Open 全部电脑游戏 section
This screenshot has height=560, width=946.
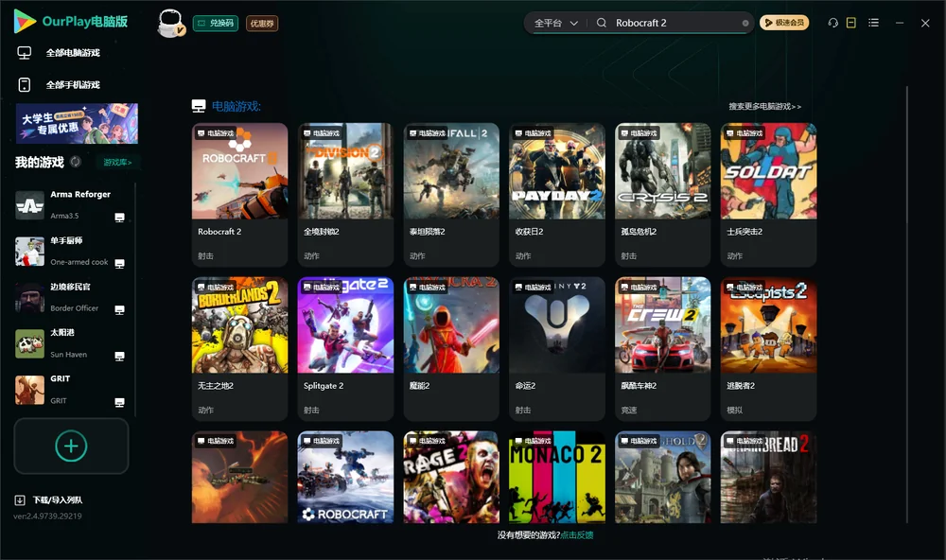59,53
